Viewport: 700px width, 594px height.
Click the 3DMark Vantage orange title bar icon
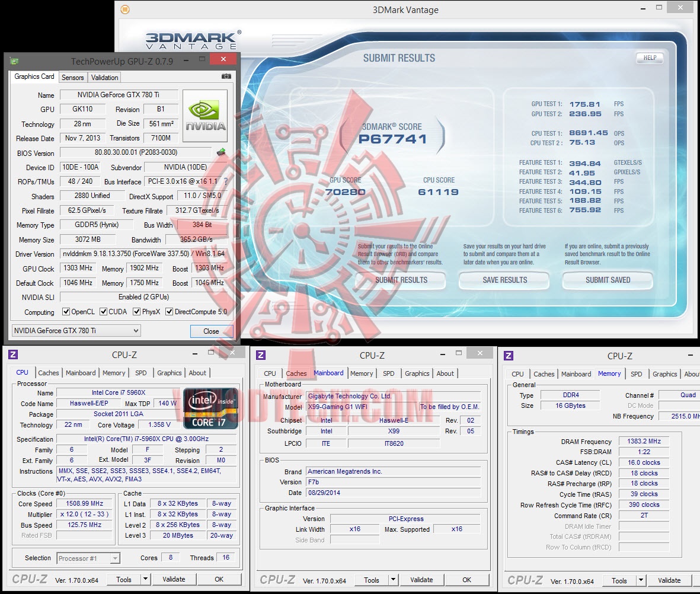click(126, 9)
